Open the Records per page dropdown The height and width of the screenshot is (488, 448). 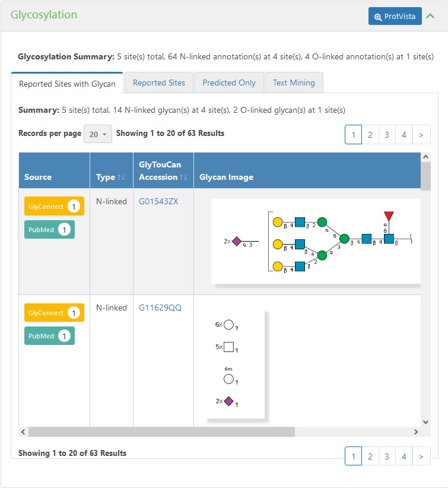98,134
